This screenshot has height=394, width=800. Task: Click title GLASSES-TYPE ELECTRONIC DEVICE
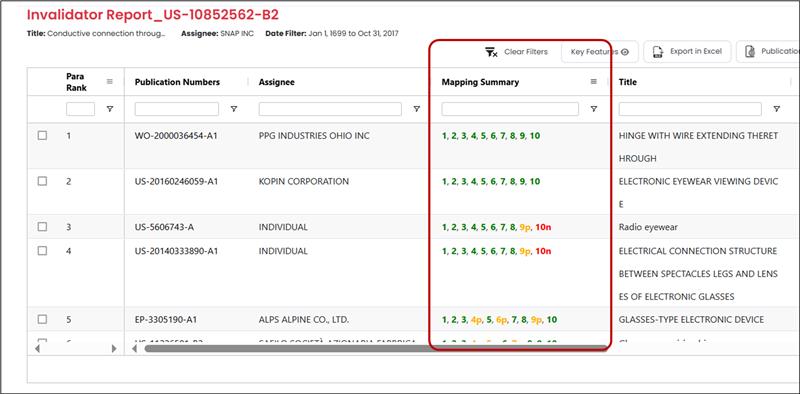click(x=691, y=319)
